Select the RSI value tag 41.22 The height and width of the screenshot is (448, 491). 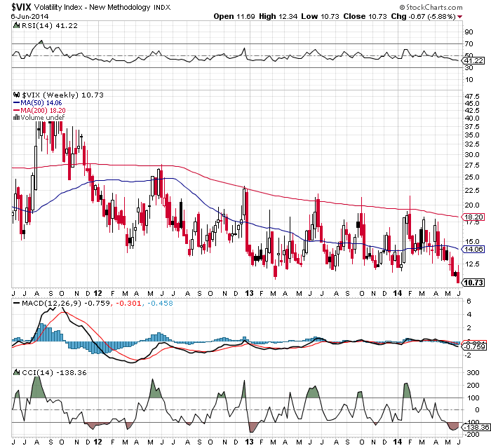click(x=475, y=61)
